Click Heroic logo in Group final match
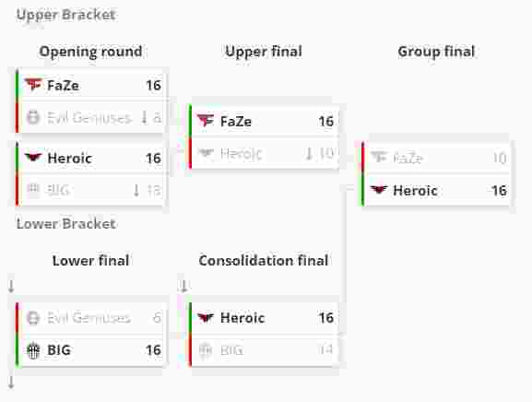This screenshot has height=402, width=532. 379,190
